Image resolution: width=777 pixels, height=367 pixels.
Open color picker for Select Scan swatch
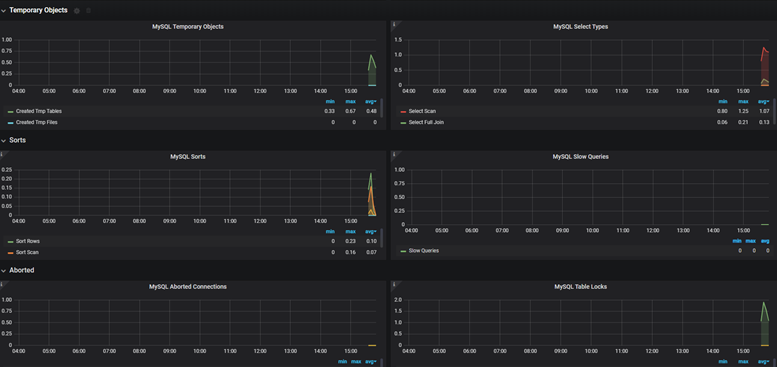[403, 112]
